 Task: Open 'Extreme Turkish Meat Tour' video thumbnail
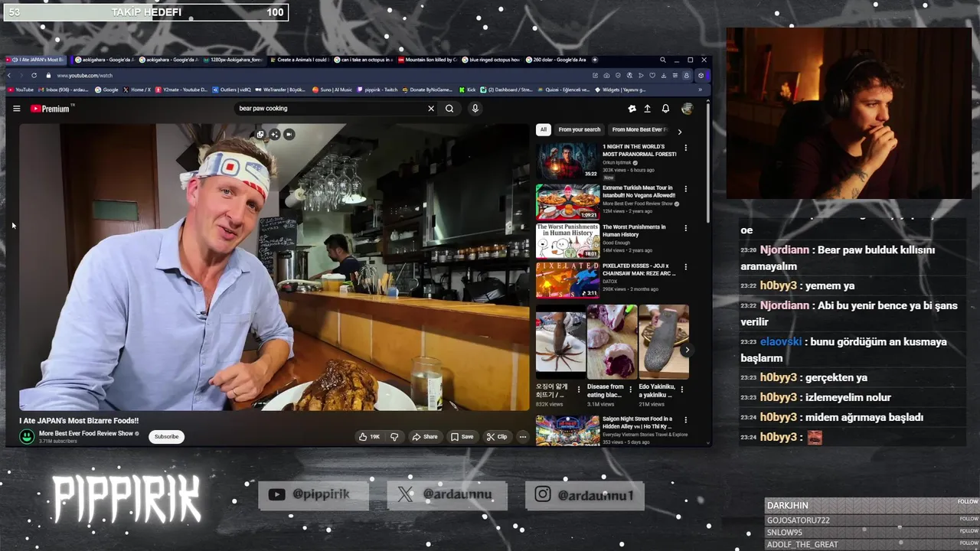pos(567,201)
